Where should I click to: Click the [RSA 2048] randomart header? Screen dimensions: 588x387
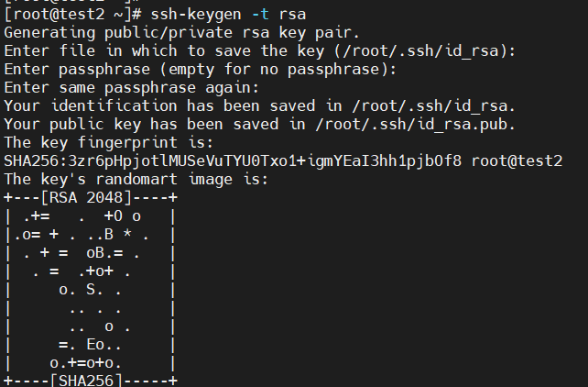pos(91,198)
